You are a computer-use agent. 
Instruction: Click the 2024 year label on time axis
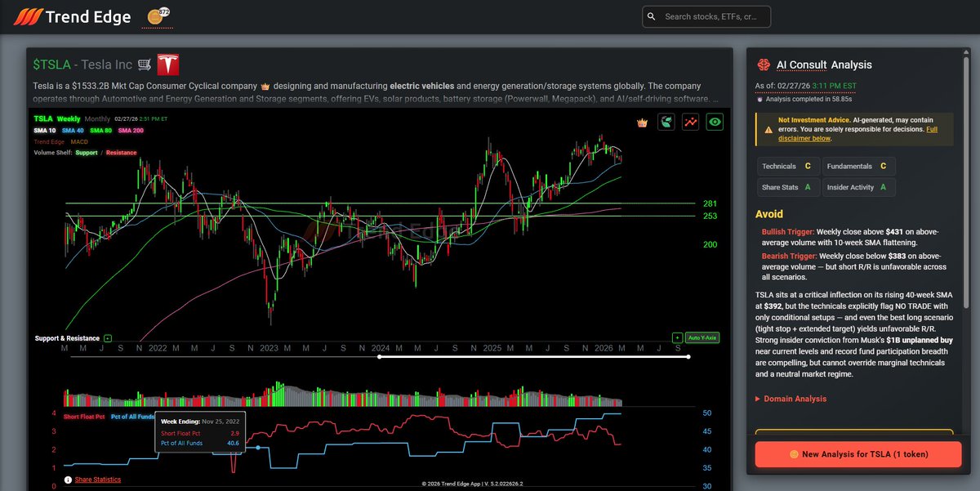pyautogui.click(x=380, y=347)
